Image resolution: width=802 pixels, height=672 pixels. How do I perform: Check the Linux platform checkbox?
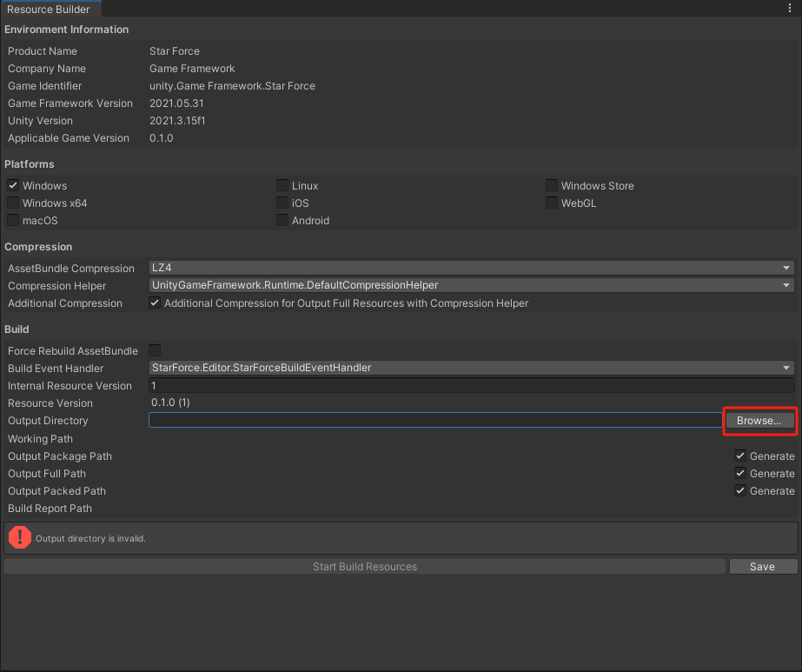tap(282, 185)
